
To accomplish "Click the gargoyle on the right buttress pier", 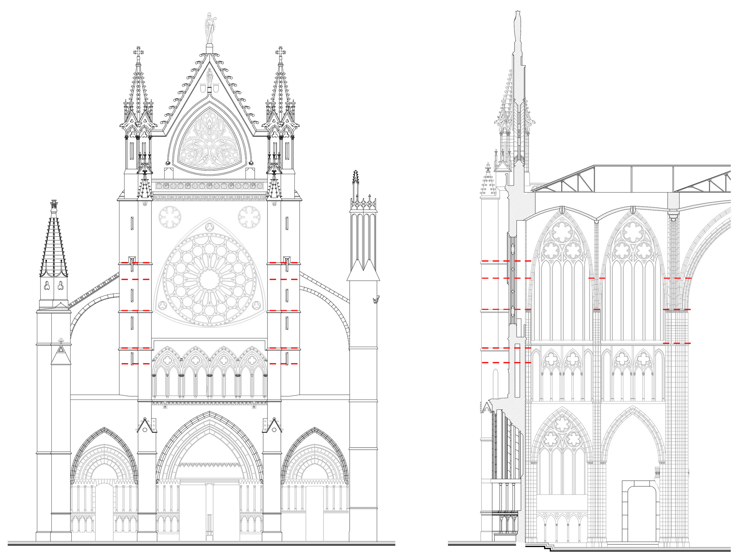I will pyautogui.click(x=376, y=300).
